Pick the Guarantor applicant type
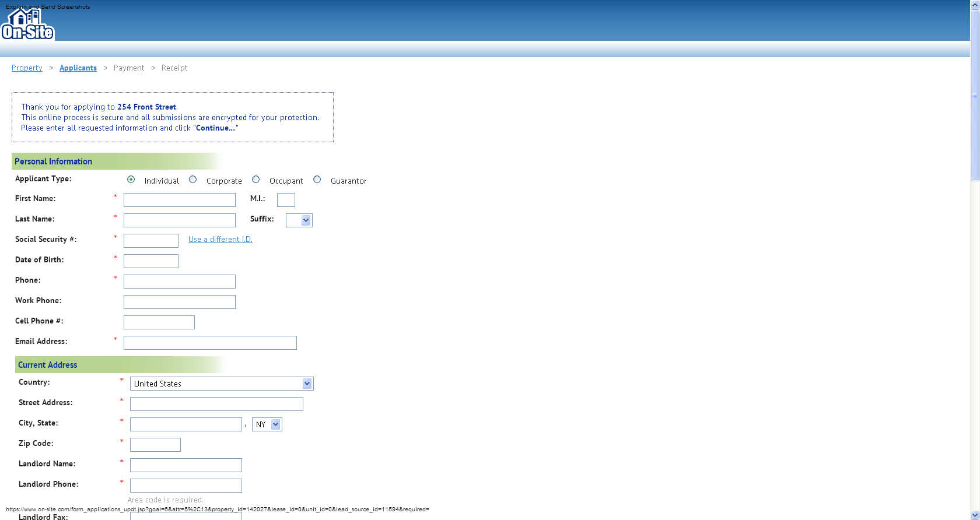 (317, 180)
